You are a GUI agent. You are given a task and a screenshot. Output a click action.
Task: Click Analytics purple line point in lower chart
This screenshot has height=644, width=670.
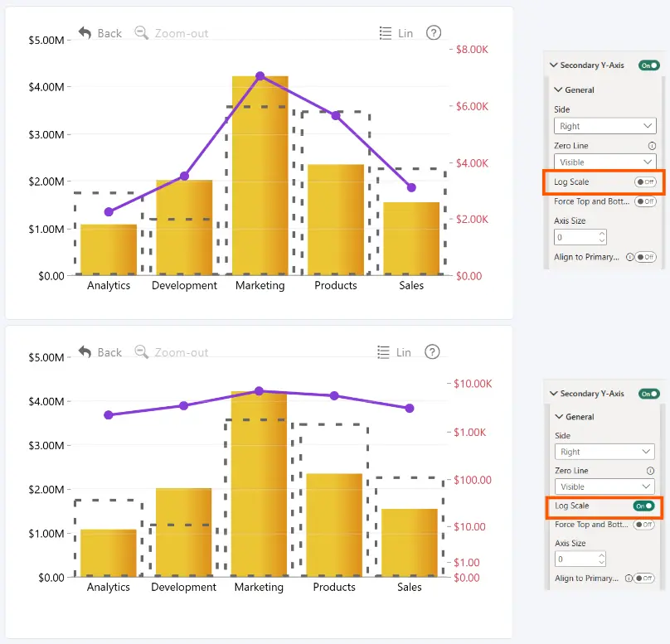[109, 414]
